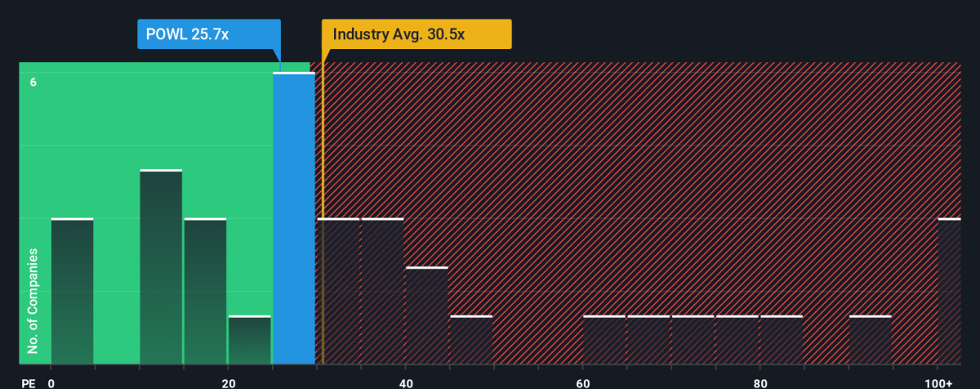Click the y-axis value 6

tap(33, 82)
